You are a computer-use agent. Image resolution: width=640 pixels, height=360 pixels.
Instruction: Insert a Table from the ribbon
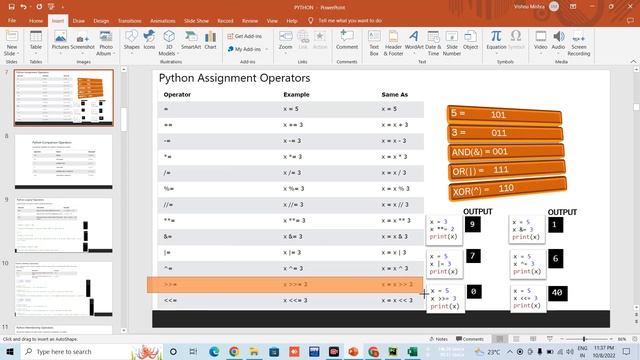pos(36,41)
